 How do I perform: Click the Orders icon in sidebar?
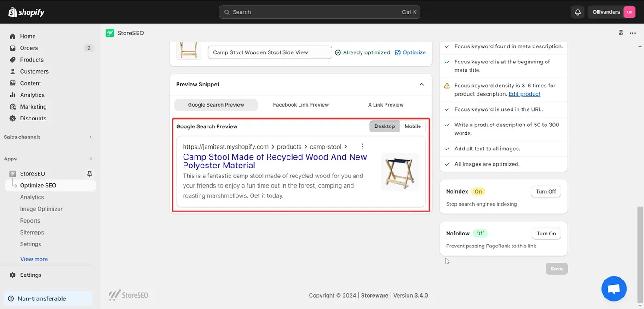tap(12, 48)
